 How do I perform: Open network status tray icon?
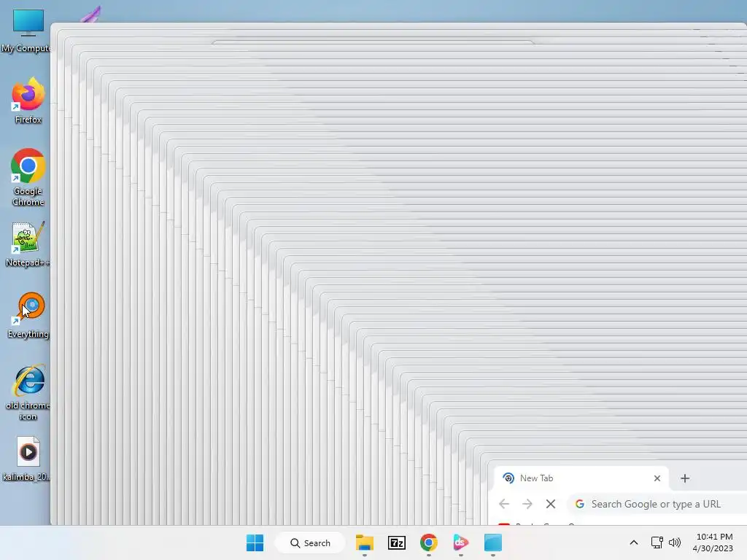[x=657, y=542]
